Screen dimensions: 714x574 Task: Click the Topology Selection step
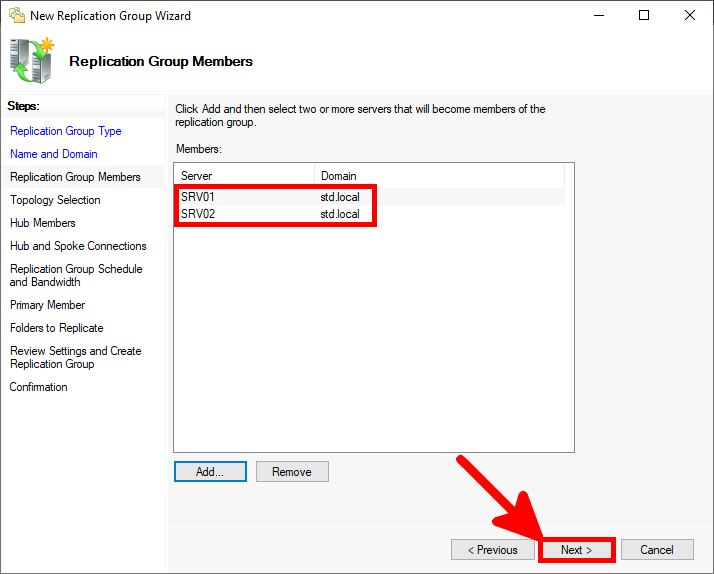coord(55,200)
